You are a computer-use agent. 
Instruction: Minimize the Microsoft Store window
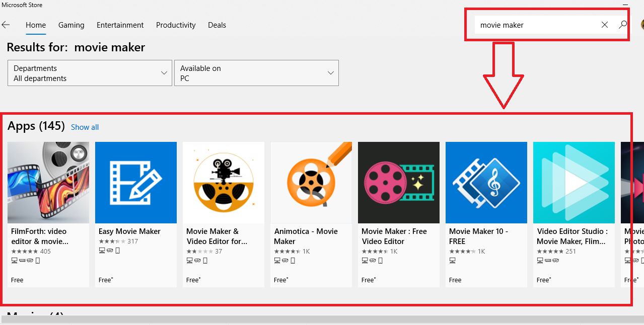(625, 5)
